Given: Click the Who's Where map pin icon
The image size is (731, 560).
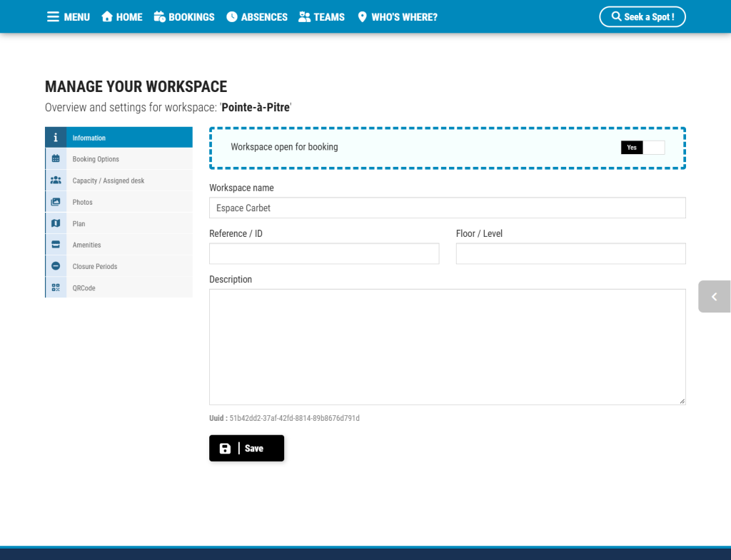Looking at the screenshot, I should 362,17.
